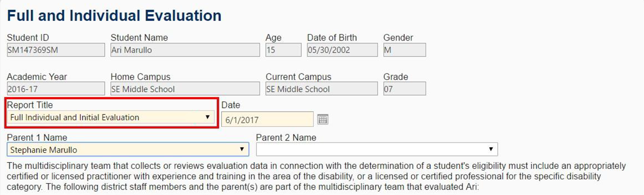Select the Gender field showing M
644x195 pixels.
tap(404, 50)
